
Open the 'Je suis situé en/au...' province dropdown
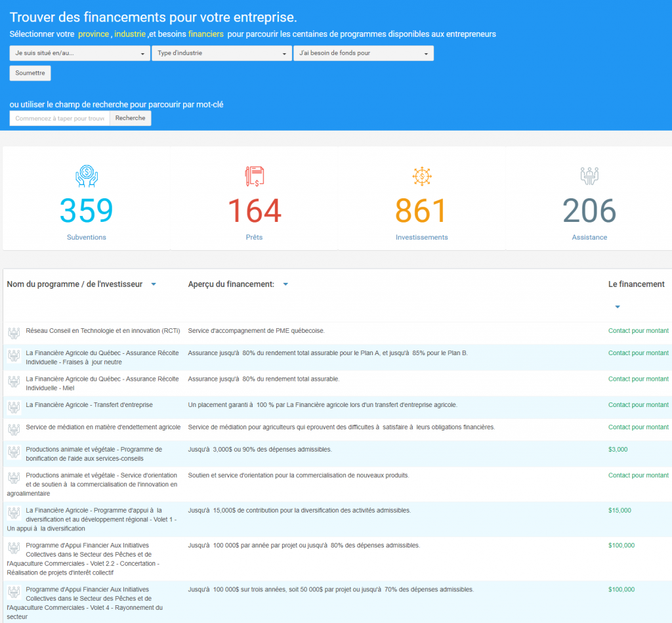(79, 53)
